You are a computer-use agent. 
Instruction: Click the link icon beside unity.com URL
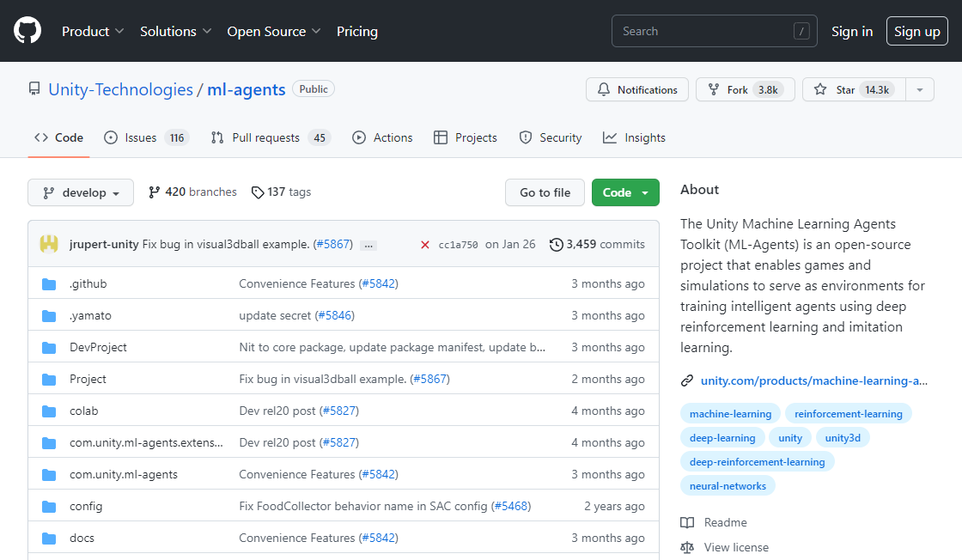click(x=687, y=380)
